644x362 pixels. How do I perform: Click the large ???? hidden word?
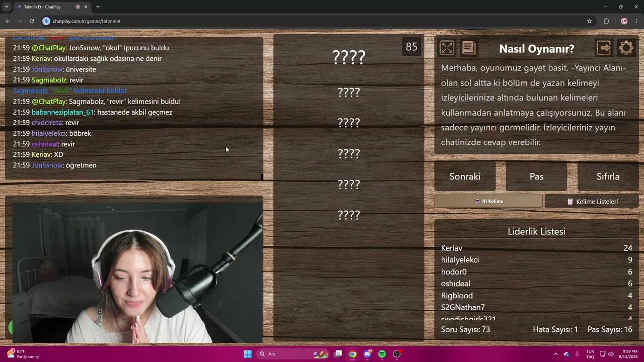[349, 57]
